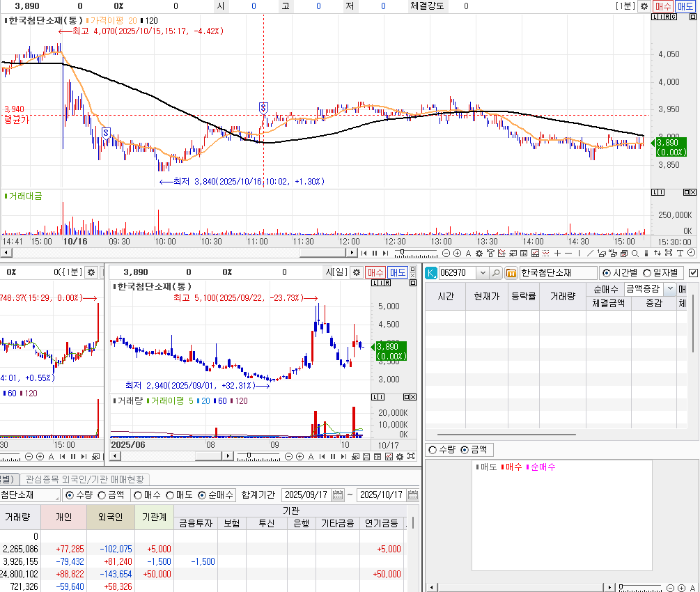Zoom in the 1-minute chart with plus icon
This screenshot has height=592, width=700.
(457, 253)
